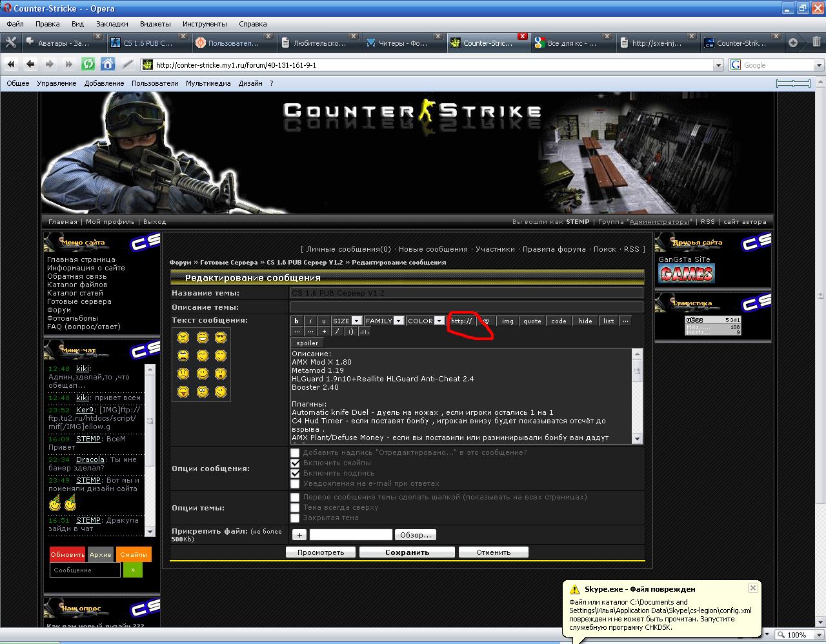Open the SIZE dropdown in editor
The image size is (826, 644).
click(x=347, y=321)
